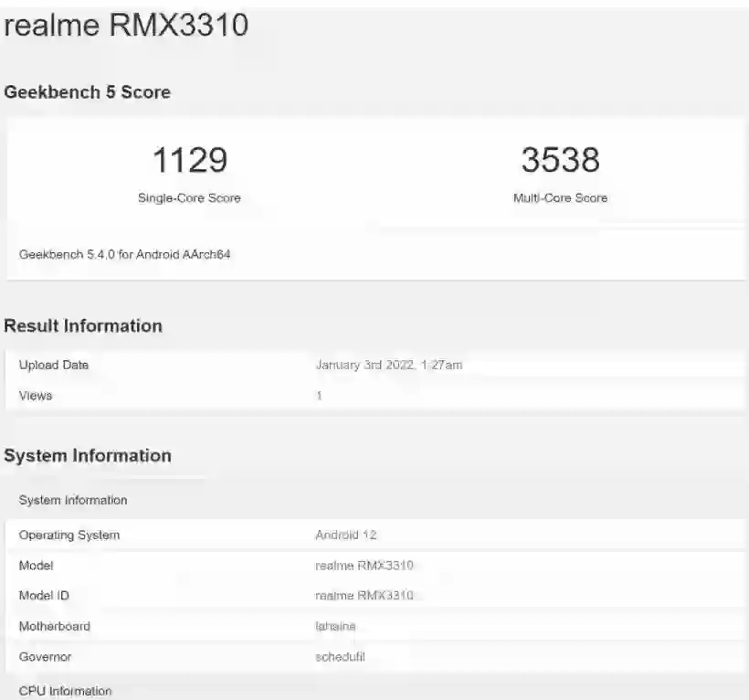Select the Result Information heading
This screenshot has height=700, width=749.
point(83,326)
